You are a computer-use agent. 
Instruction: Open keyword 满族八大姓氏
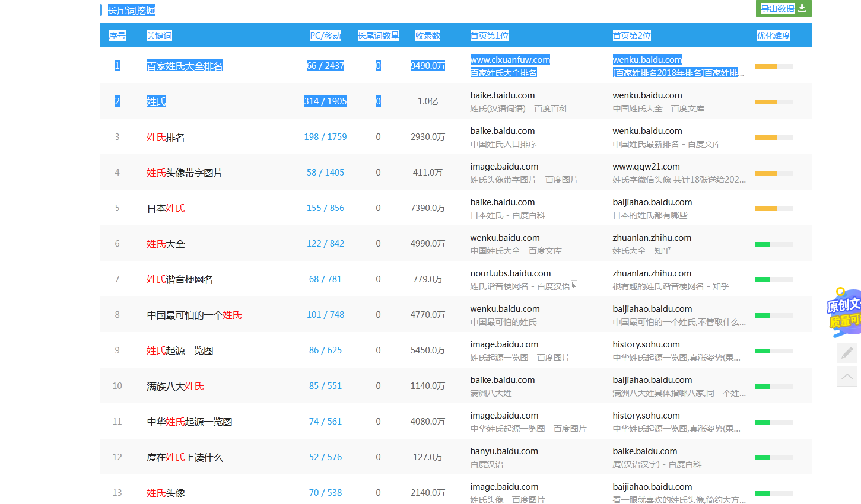(175, 386)
